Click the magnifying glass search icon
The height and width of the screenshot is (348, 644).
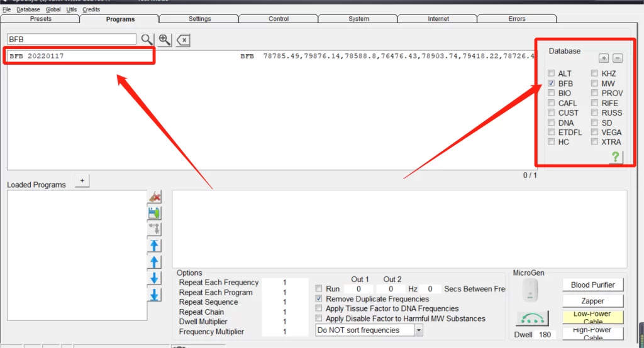[147, 40]
